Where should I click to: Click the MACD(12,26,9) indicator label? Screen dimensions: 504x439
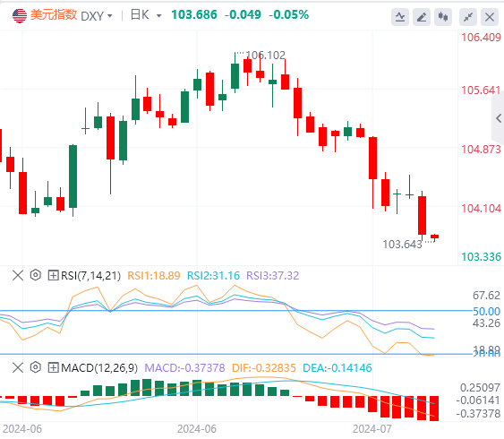tap(99, 367)
